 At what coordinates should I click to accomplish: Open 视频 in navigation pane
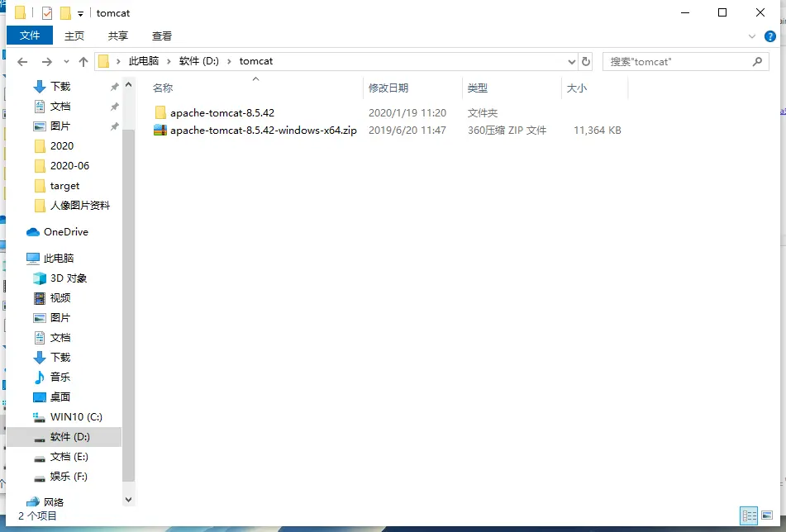60,298
